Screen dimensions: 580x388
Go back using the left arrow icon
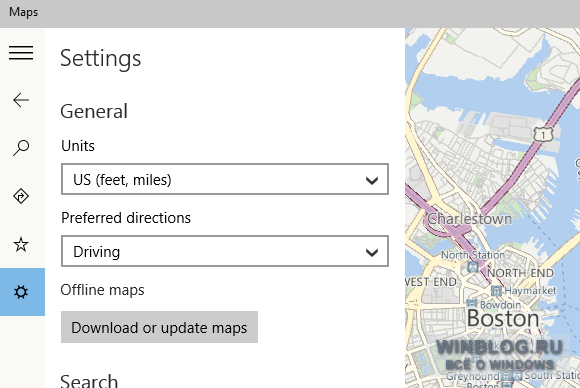[21, 100]
